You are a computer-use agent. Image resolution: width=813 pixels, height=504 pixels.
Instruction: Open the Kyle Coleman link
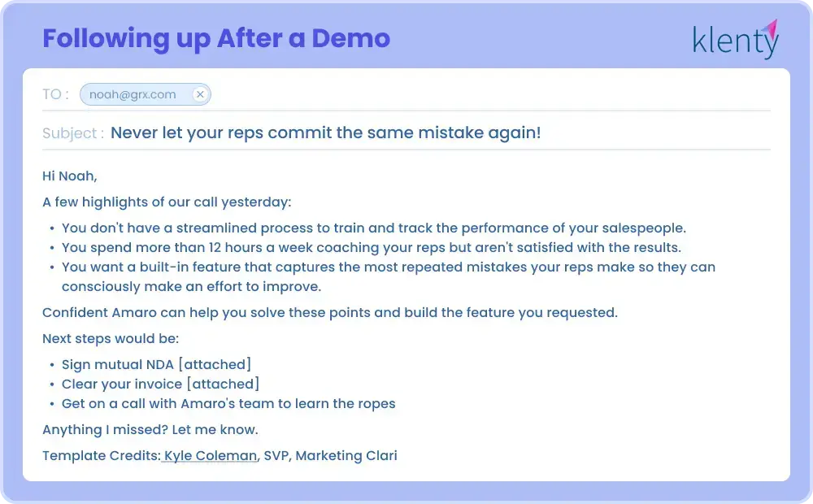(x=210, y=455)
